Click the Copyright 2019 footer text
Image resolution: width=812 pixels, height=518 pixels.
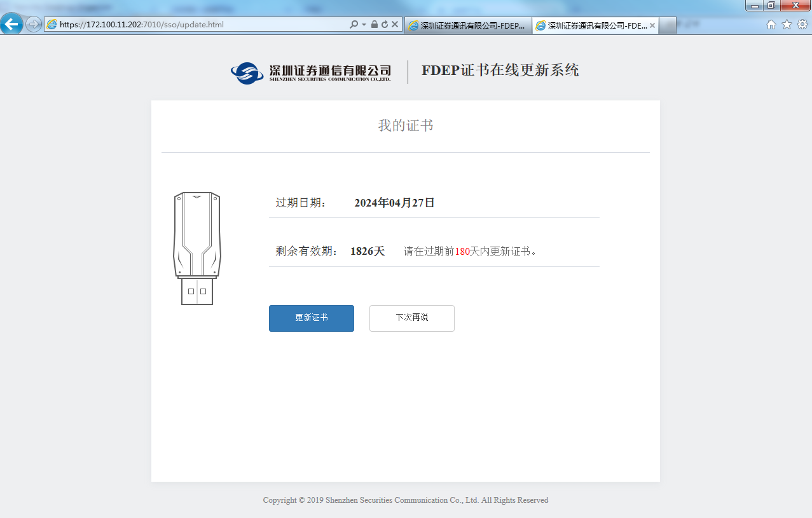[x=406, y=500]
